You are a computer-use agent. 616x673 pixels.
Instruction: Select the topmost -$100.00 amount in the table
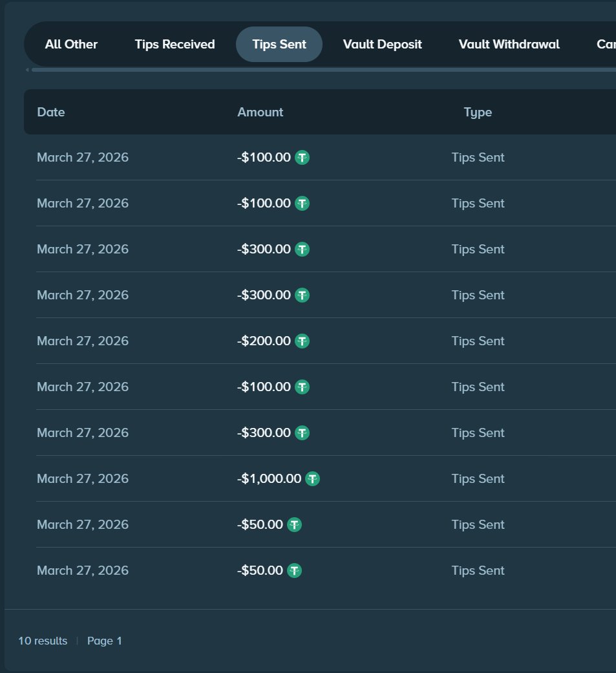(264, 158)
